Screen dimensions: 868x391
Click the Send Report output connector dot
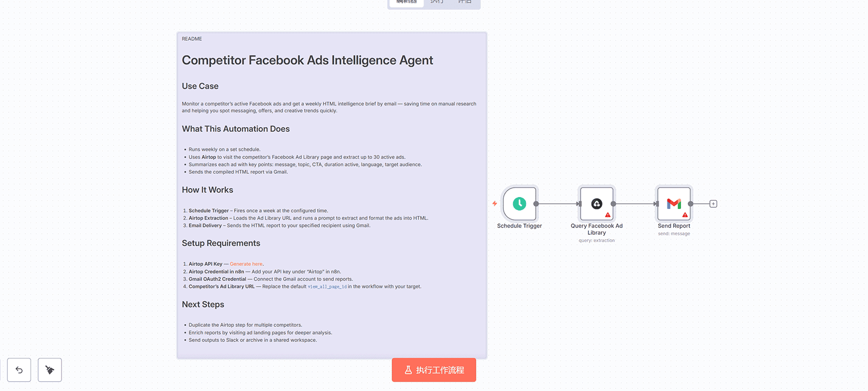pyautogui.click(x=691, y=204)
